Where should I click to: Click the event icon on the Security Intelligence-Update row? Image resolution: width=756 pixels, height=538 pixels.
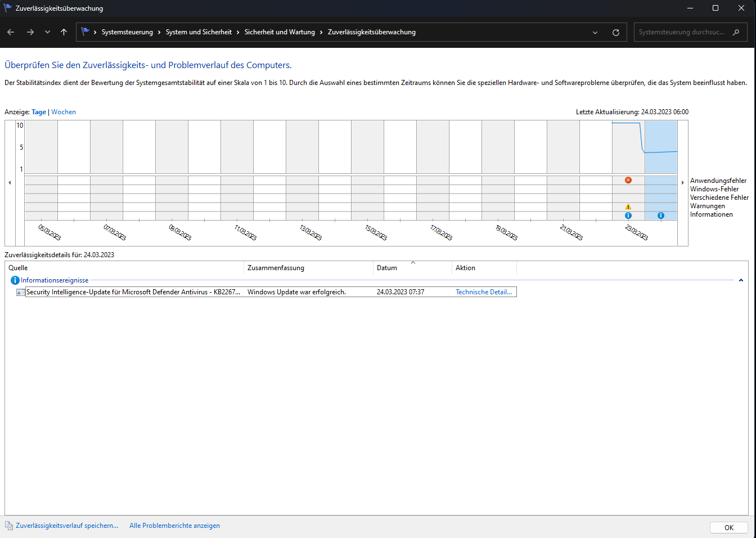point(21,292)
